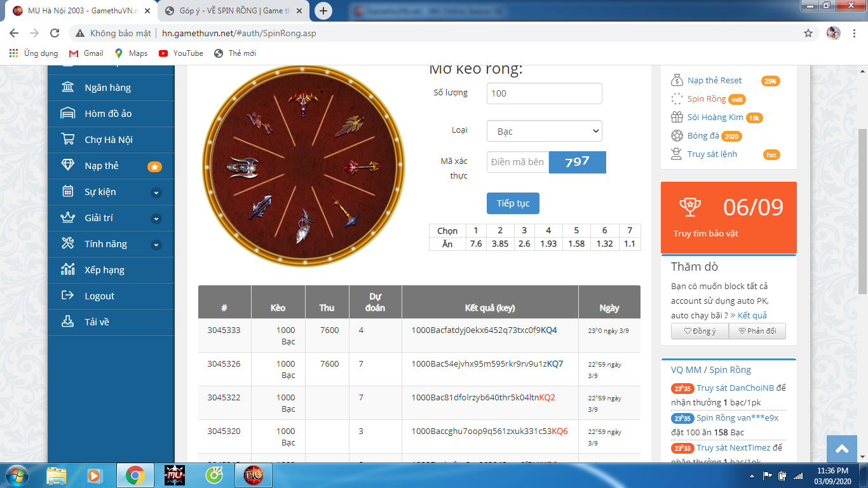
Task: Click the Số lượng input field
Action: point(544,93)
